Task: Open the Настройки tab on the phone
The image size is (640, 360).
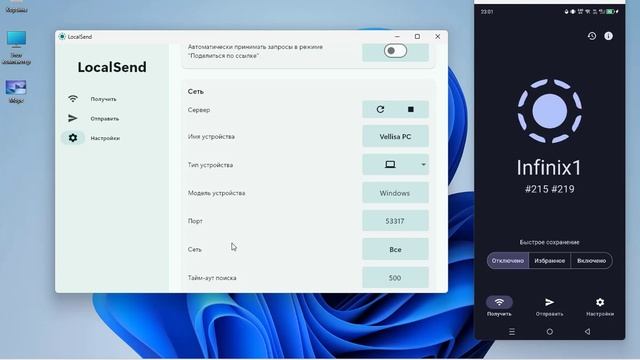Action: tap(600, 307)
